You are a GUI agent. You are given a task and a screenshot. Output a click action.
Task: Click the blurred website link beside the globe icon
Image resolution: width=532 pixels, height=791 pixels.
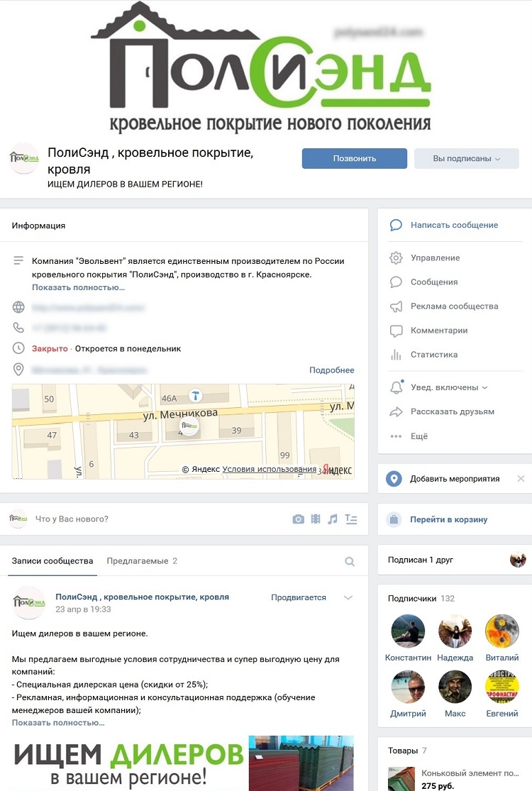pos(88,307)
